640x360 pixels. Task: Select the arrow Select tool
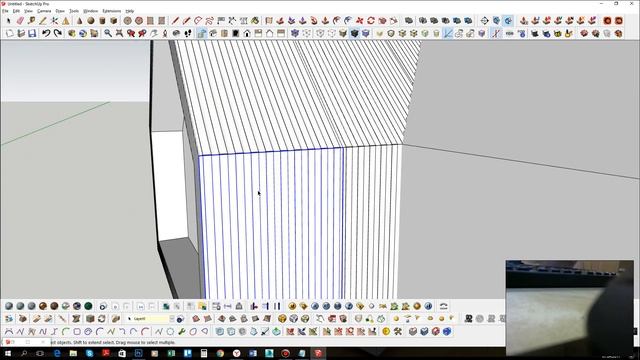(9, 20)
